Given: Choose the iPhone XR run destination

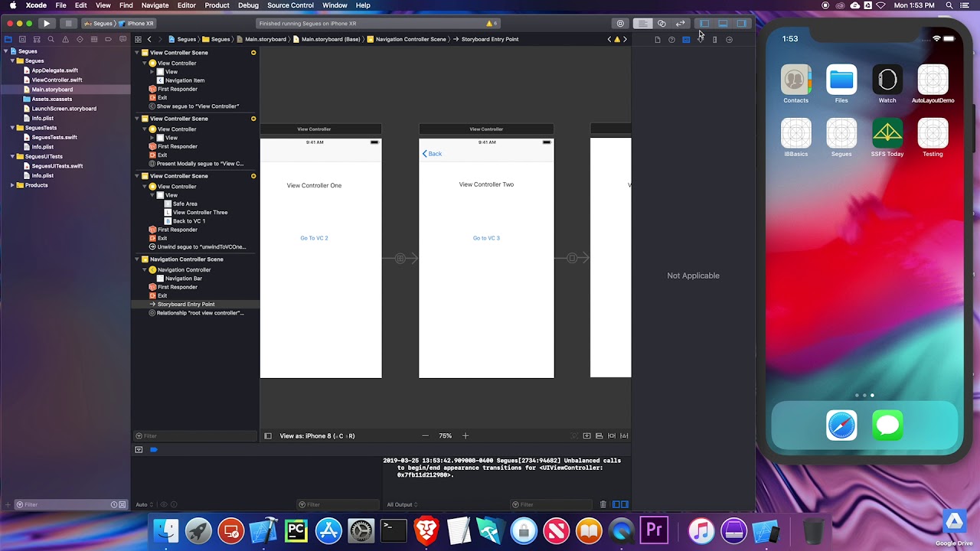Looking at the screenshot, I should [137, 24].
